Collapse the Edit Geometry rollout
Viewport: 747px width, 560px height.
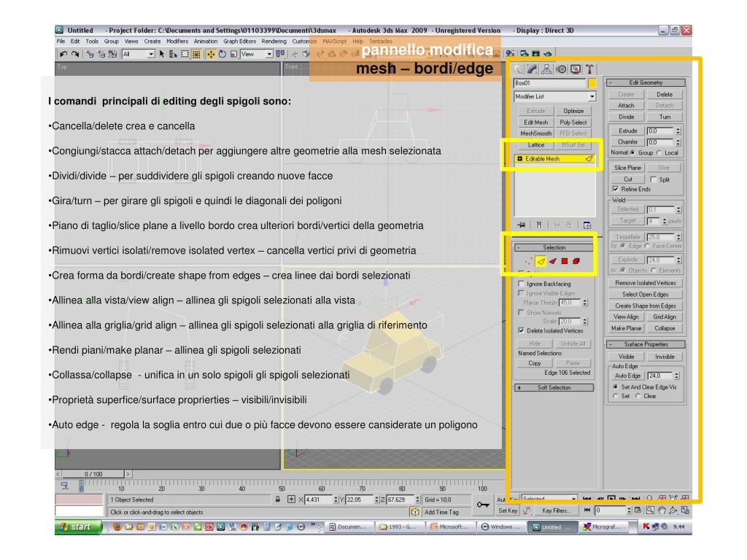click(x=646, y=82)
